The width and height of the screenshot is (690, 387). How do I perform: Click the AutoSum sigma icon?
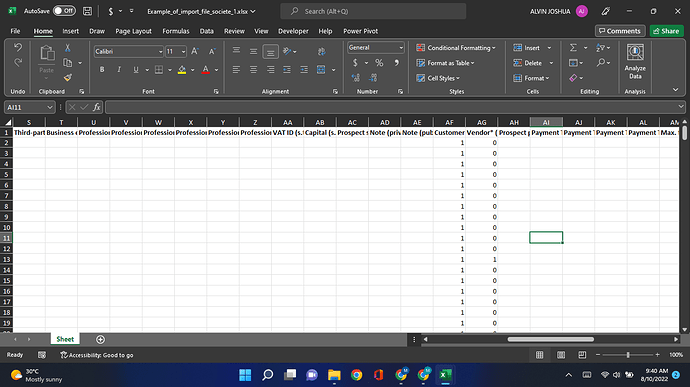pyautogui.click(x=573, y=48)
